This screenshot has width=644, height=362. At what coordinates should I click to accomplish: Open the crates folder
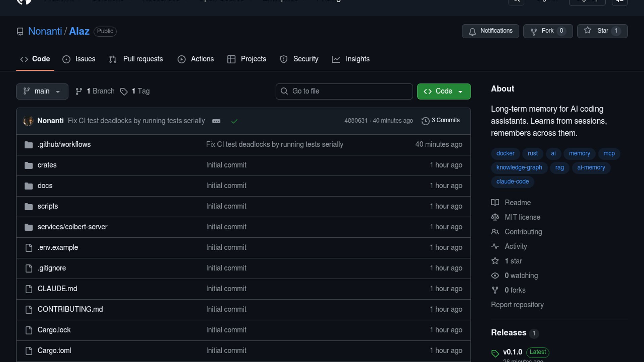(x=47, y=165)
